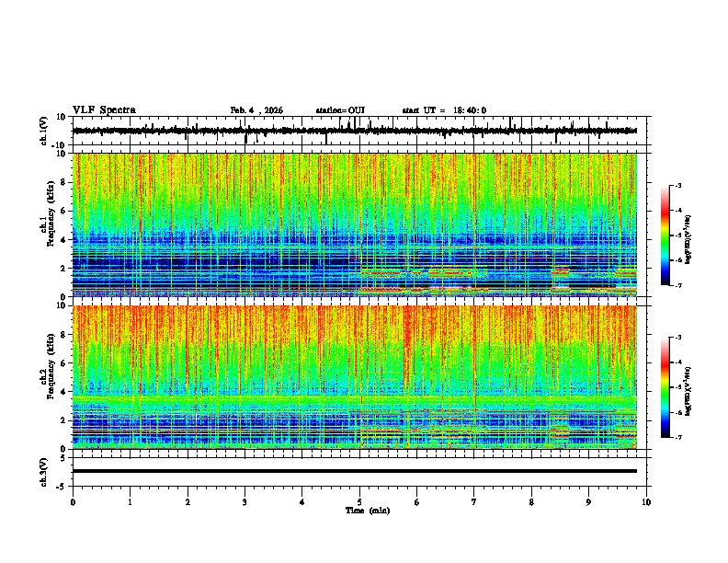Click time axis tick label "4"

click(302, 502)
